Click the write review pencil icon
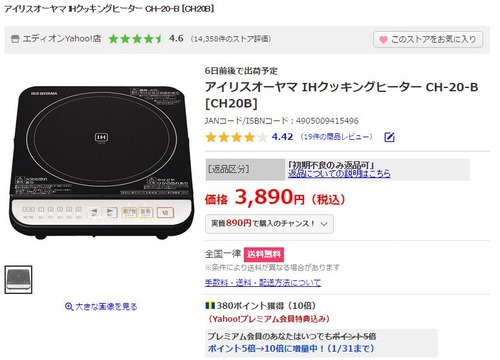The height and width of the screenshot is (360, 500). 389,137
